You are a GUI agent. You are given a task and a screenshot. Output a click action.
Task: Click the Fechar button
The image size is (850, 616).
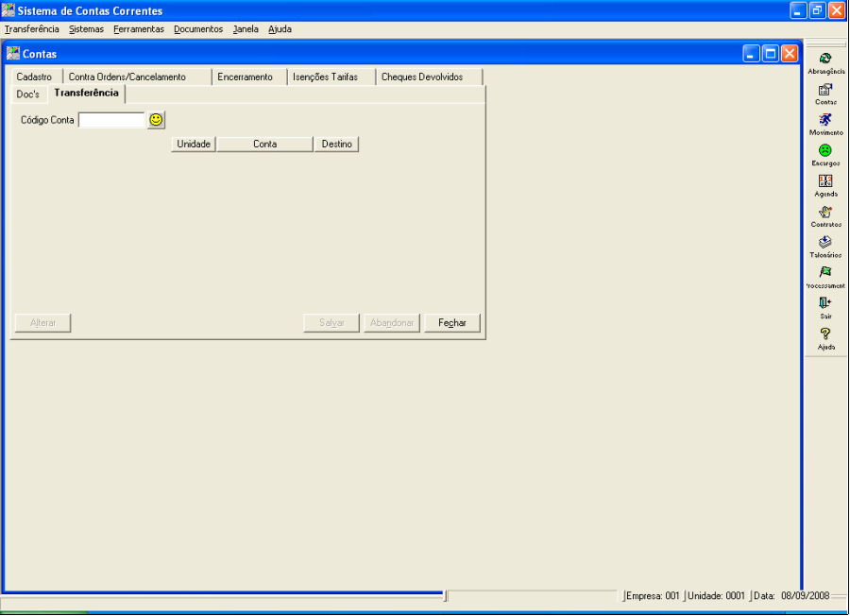click(x=452, y=322)
